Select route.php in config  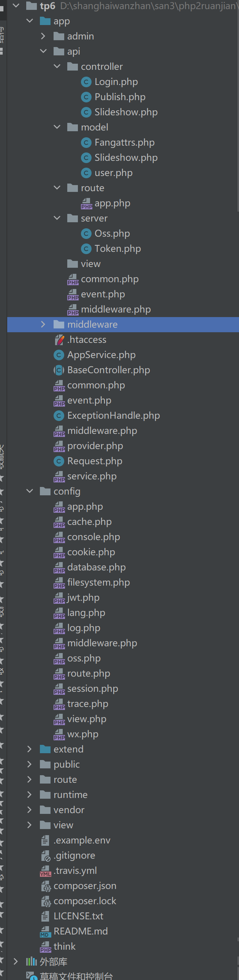tap(89, 673)
